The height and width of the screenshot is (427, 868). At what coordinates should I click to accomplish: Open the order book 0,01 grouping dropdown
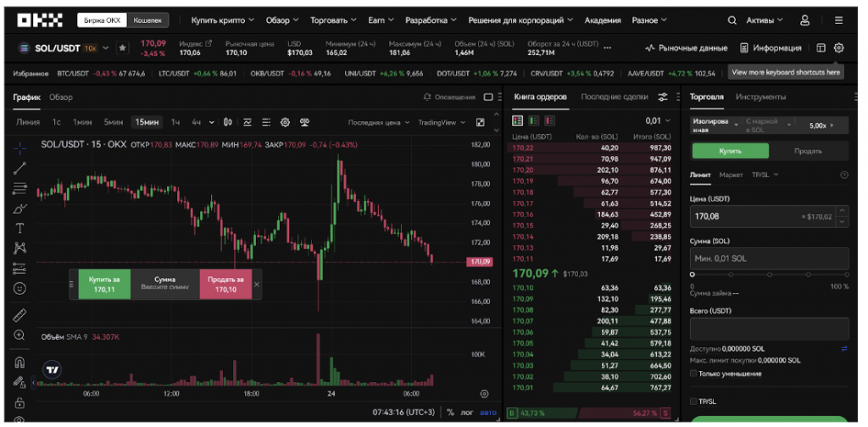pos(657,121)
